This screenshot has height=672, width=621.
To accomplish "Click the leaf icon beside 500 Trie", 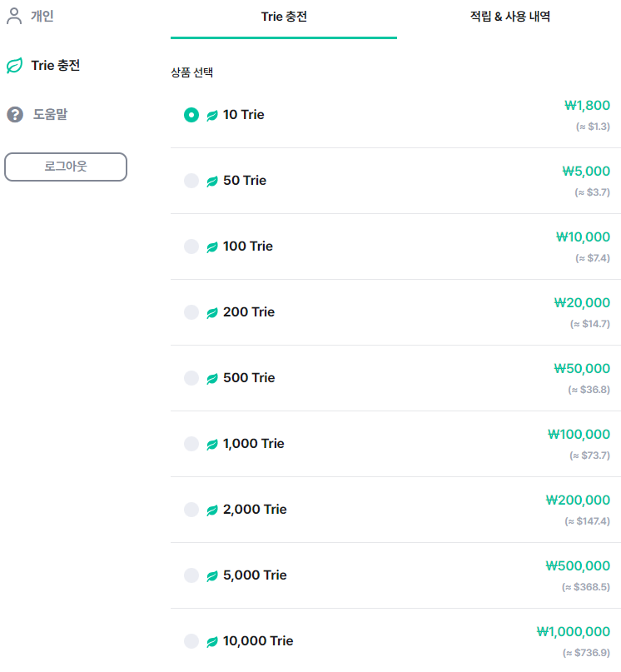I will point(211,378).
